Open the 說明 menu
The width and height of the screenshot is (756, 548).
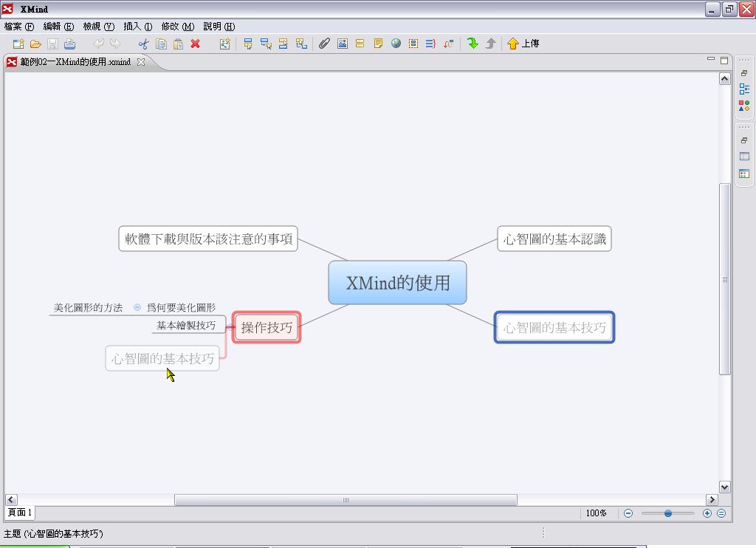pos(219,27)
